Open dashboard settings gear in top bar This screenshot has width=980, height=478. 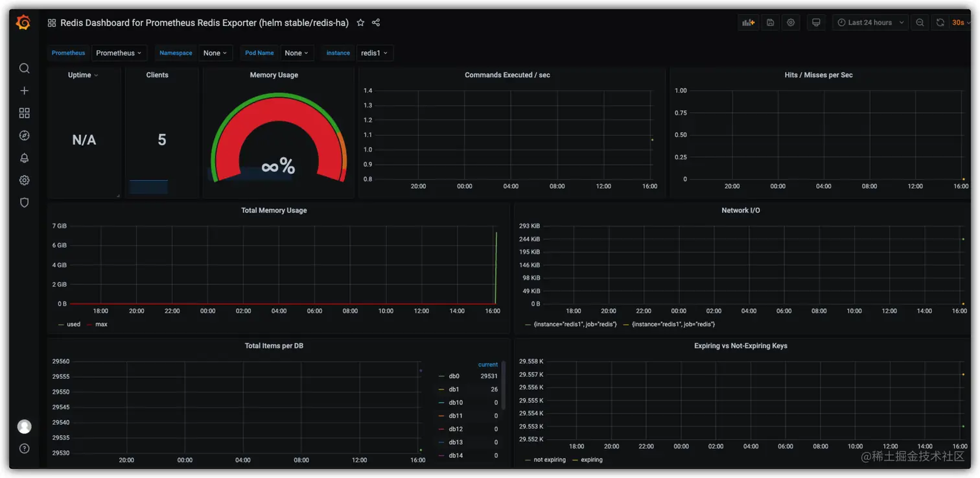coord(791,23)
